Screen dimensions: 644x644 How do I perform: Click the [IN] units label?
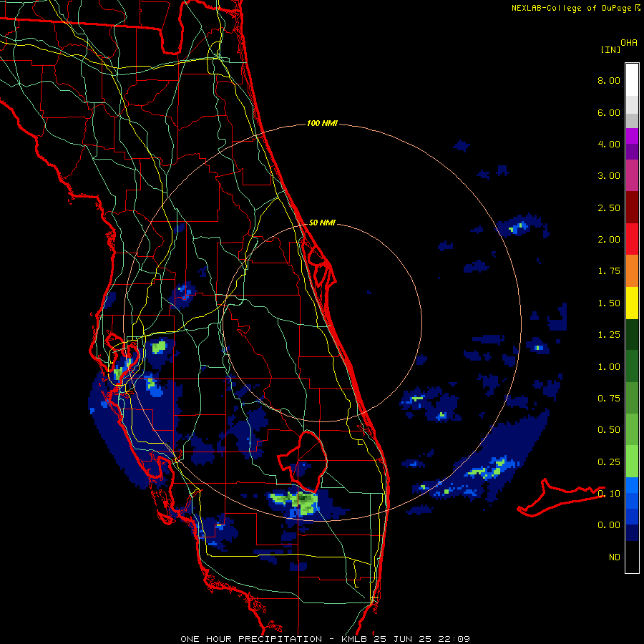pyautogui.click(x=610, y=49)
